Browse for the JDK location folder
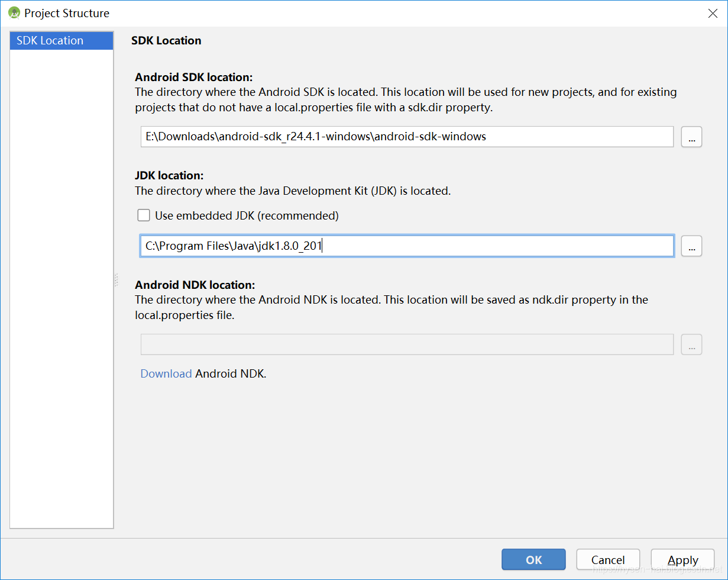Screen dimensions: 728x580 tap(691, 246)
